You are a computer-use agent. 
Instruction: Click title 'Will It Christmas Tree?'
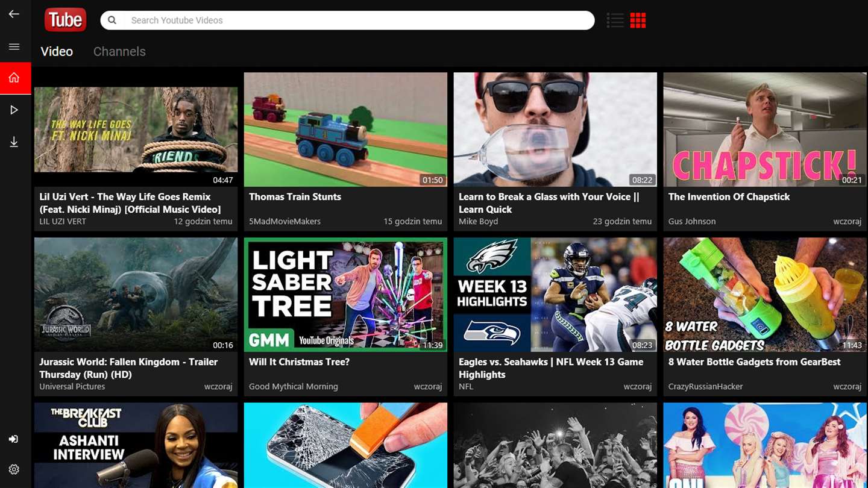[x=299, y=361]
